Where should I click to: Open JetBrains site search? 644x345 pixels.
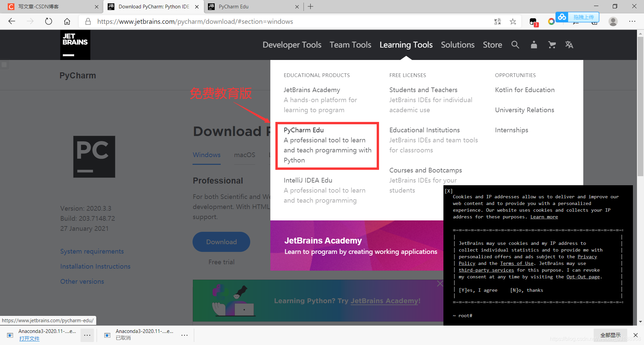[x=515, y=45]
